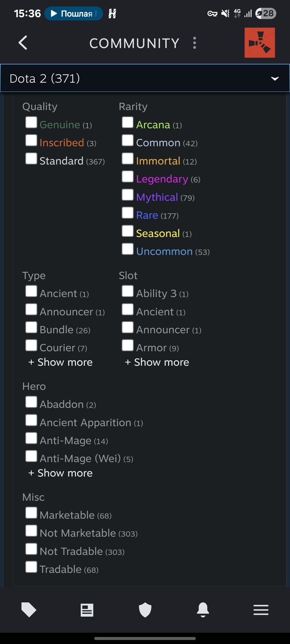Viewport: 290px width, 644px height.
Task: Enable the Marketable filter checkbox
Action: pos(31,513)
